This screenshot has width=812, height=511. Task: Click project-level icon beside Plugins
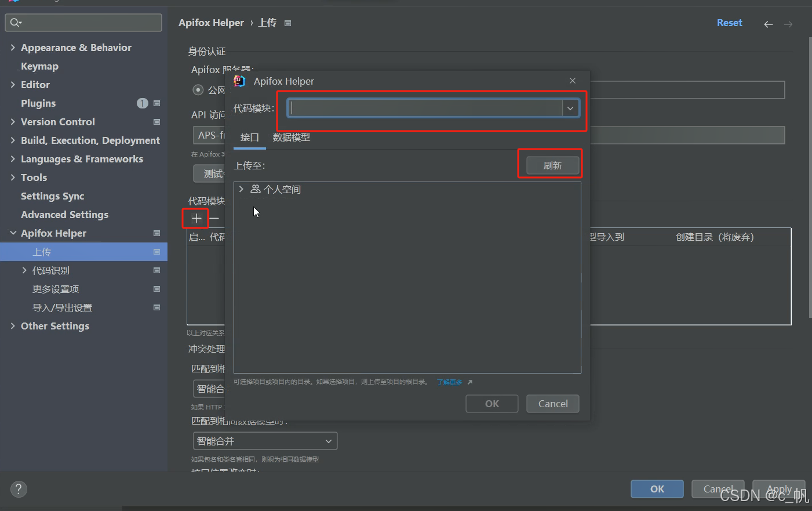(x=156, y=103)
